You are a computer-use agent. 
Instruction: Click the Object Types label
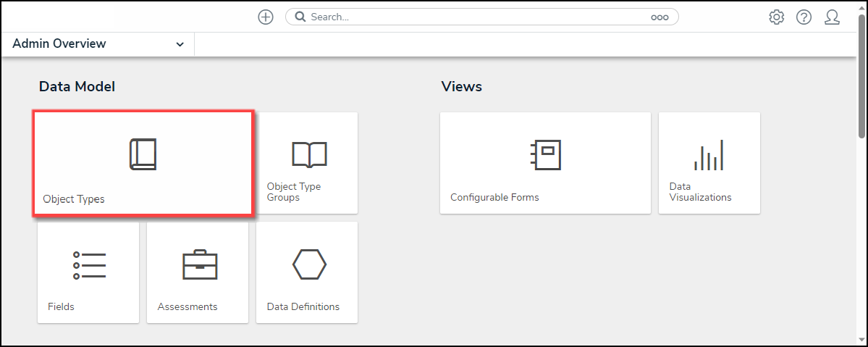[74, 199]
